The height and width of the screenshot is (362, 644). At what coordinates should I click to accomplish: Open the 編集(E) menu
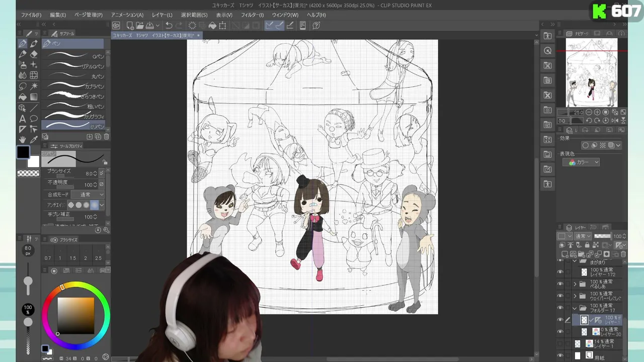(58, 15)
